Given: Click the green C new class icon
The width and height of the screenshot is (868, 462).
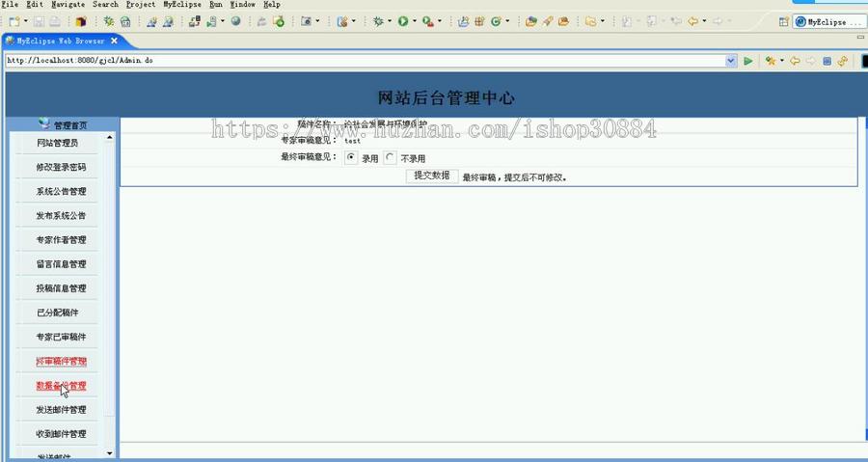Looking at the screenshot, I should tap(496, 21).
